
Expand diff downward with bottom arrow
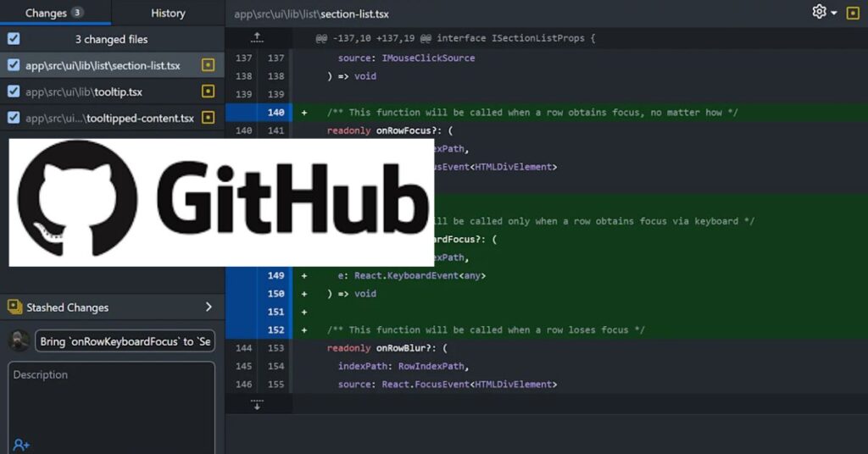pyautogui.click(x=257, y=404)
